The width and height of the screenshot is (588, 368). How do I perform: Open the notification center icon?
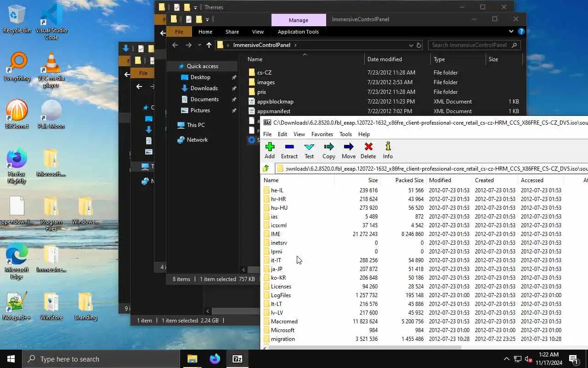[573, 359]
